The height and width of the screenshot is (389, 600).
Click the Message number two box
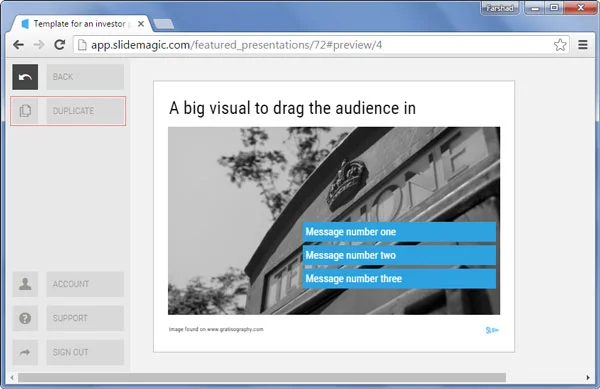(399, 255)
